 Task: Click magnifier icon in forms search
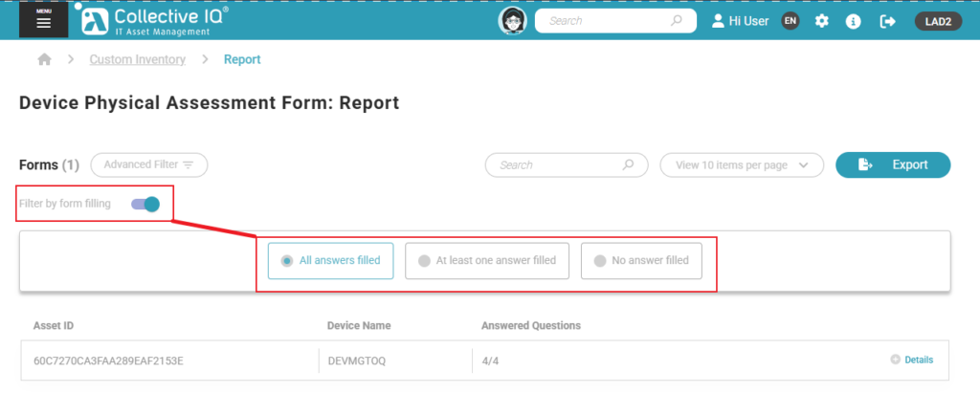(629, 164)
